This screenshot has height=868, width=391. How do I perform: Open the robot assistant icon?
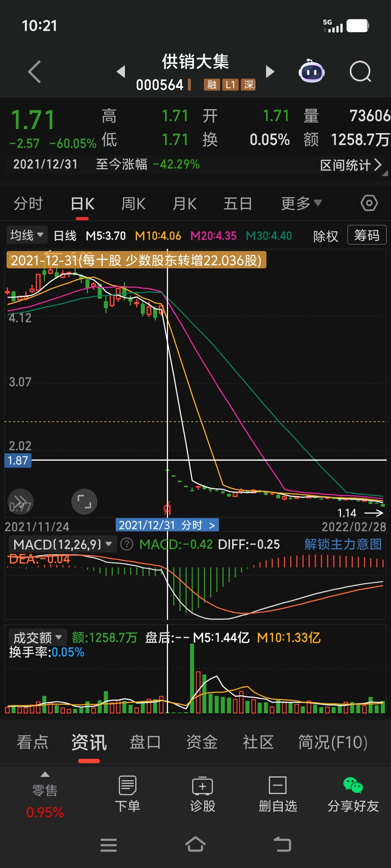click(311, 71)
